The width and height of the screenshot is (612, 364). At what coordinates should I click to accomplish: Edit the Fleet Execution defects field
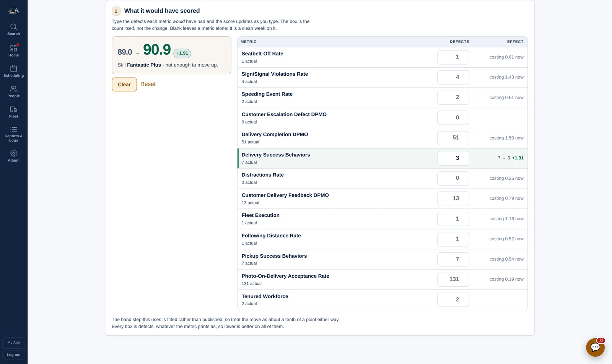(x=453, y=219)
